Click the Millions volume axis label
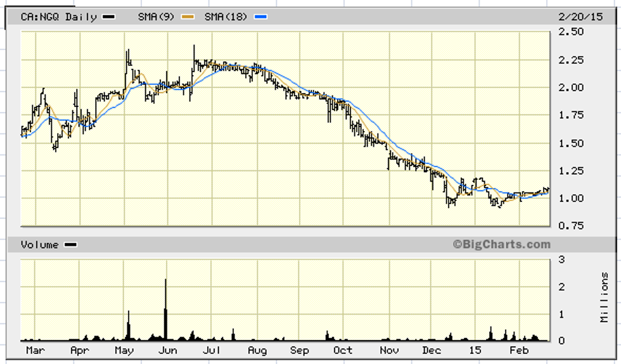This screenshot has width=621, height=364. pyautogui.click(x=604, y=297)
